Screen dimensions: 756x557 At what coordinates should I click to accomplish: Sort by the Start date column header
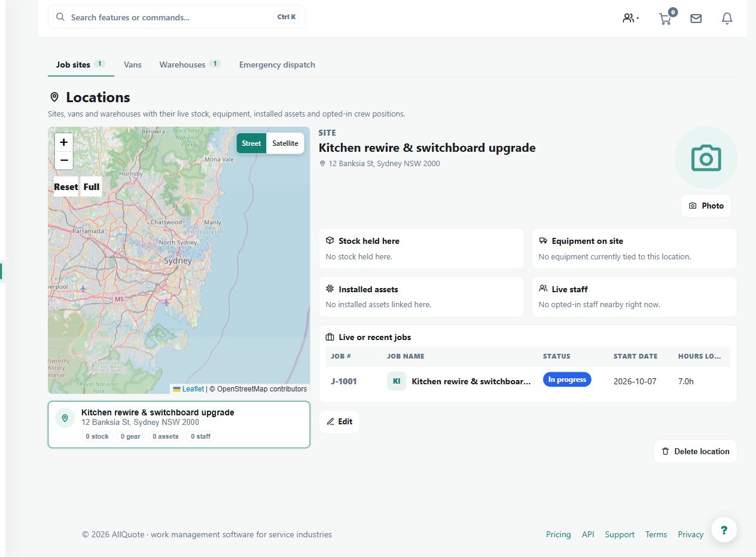[x=635, y=356]
